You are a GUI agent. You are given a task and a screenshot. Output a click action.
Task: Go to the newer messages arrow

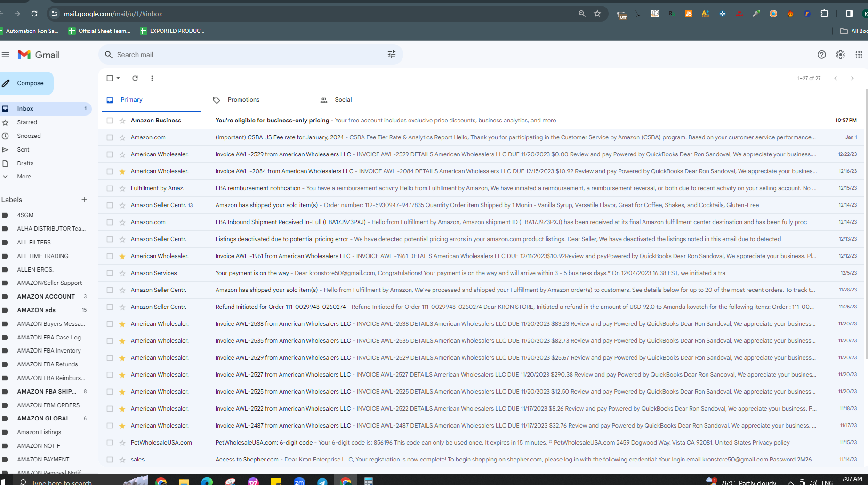836,78
